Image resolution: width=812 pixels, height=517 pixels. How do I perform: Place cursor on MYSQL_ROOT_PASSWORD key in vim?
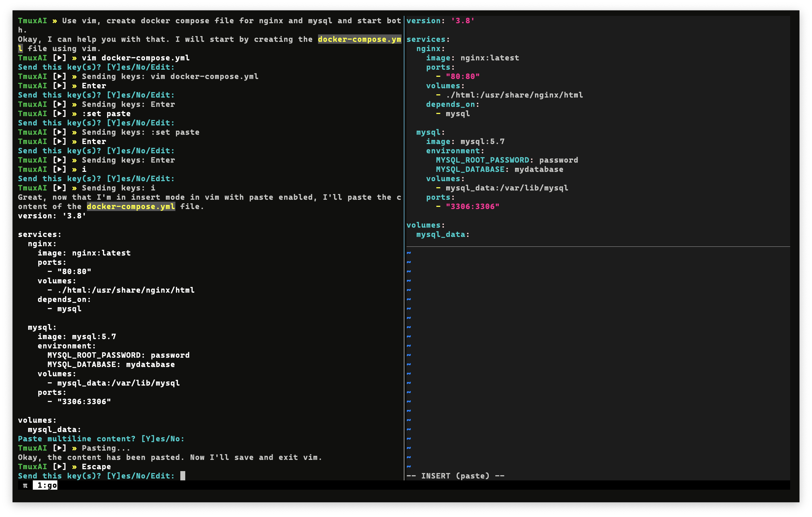click(x=482, y=160)
